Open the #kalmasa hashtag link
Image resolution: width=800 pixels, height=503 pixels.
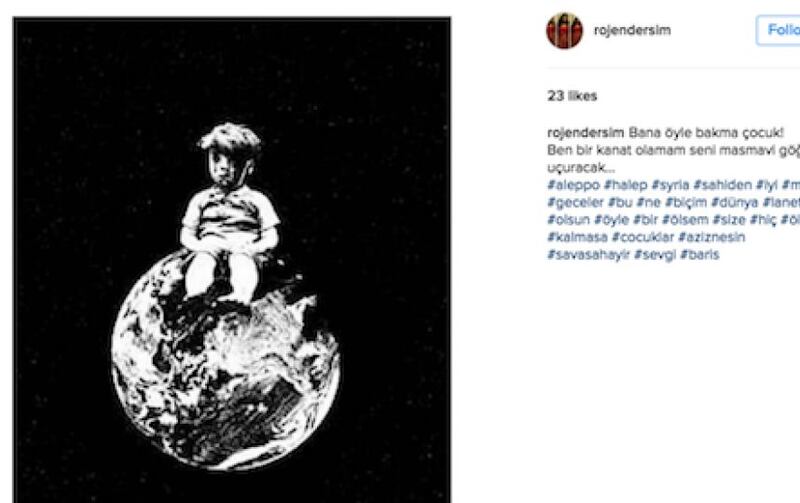(578, 237)
